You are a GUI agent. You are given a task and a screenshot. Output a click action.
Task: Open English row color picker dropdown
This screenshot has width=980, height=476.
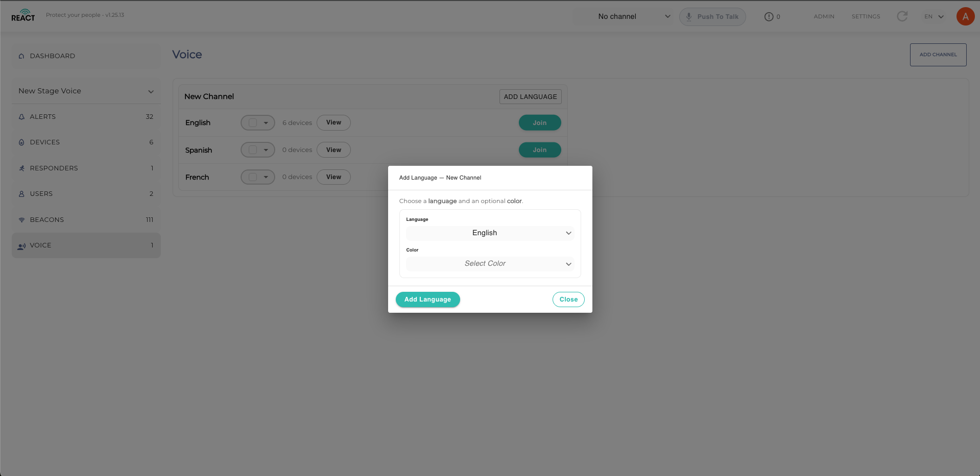(x=258, y=123)
